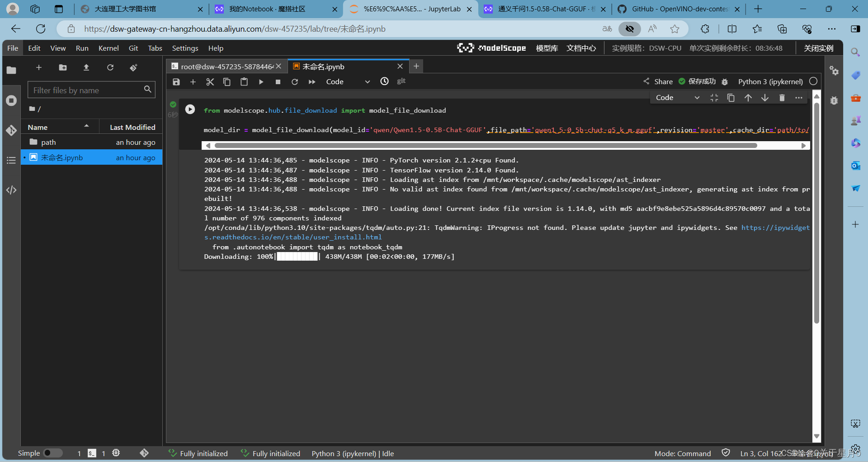
Task: Open 文档中心 documentation link
Action: 581,48
